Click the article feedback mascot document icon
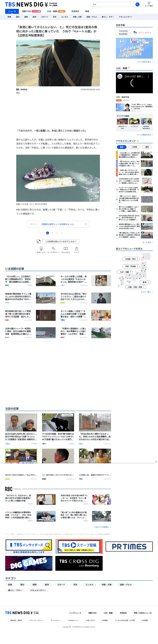 (x=38, y=241)
